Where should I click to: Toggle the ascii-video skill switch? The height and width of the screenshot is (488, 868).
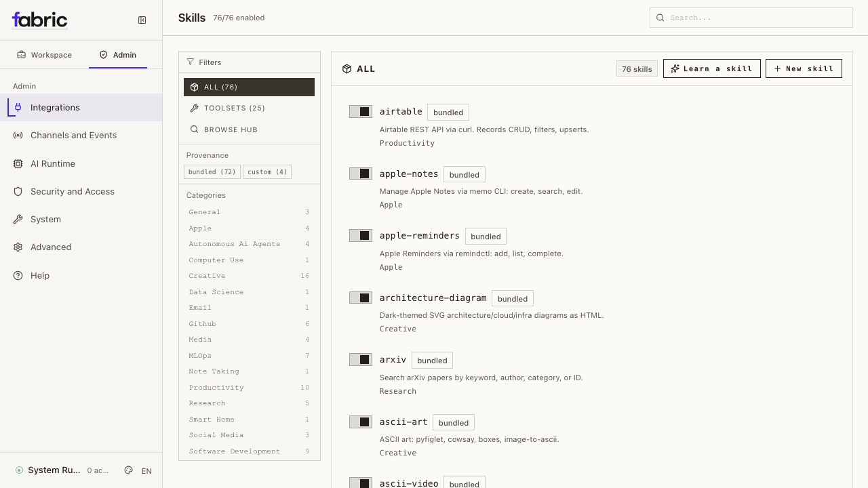[x=361, y=483]
